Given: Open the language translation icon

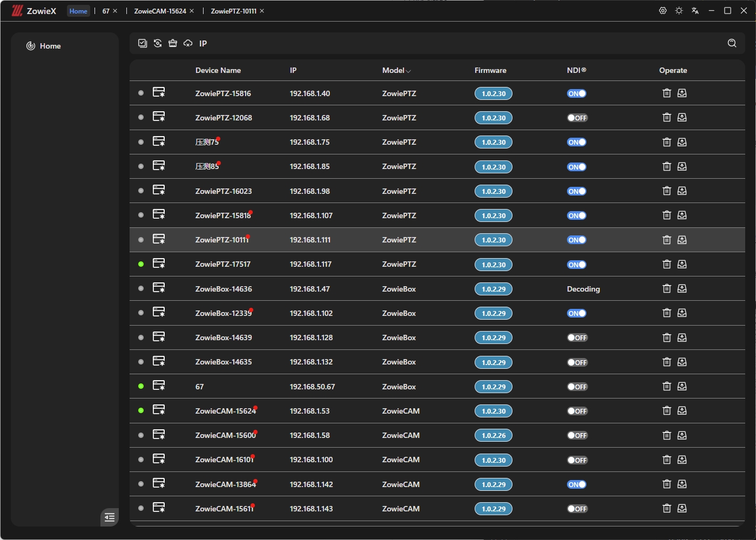Looking at the screenshot, I should tap(695, 11).
